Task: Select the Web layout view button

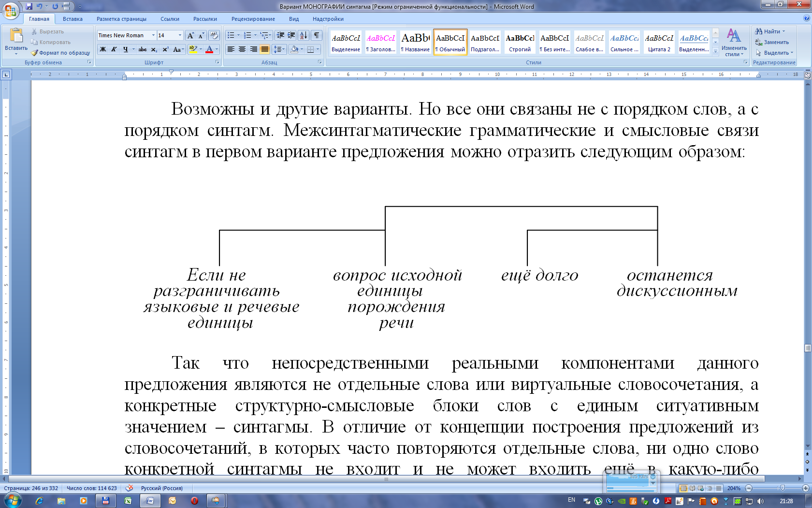Action: (x=701, y=488)
